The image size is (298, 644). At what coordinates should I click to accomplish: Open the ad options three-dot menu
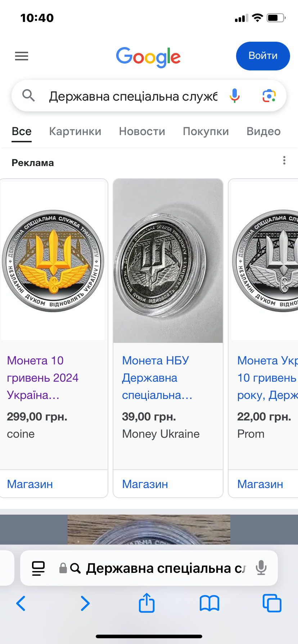click(x=284, y=160)
